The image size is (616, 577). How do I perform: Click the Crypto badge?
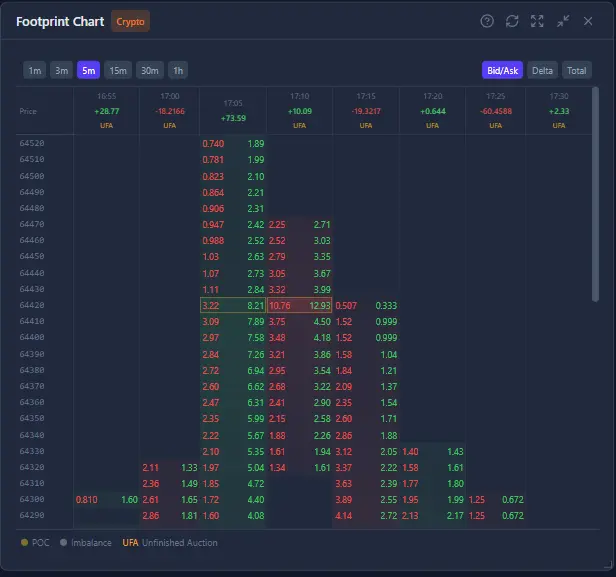tap(130, 22)
